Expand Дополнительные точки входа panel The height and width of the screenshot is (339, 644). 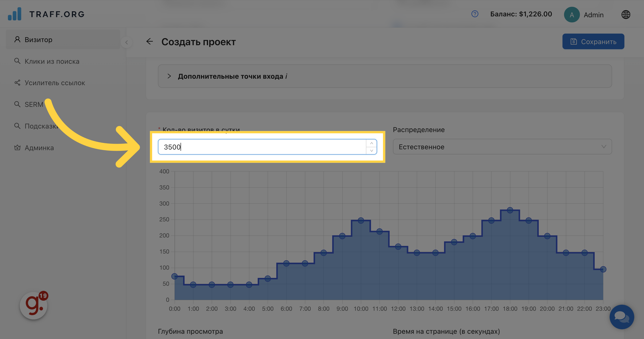[385, 76]
